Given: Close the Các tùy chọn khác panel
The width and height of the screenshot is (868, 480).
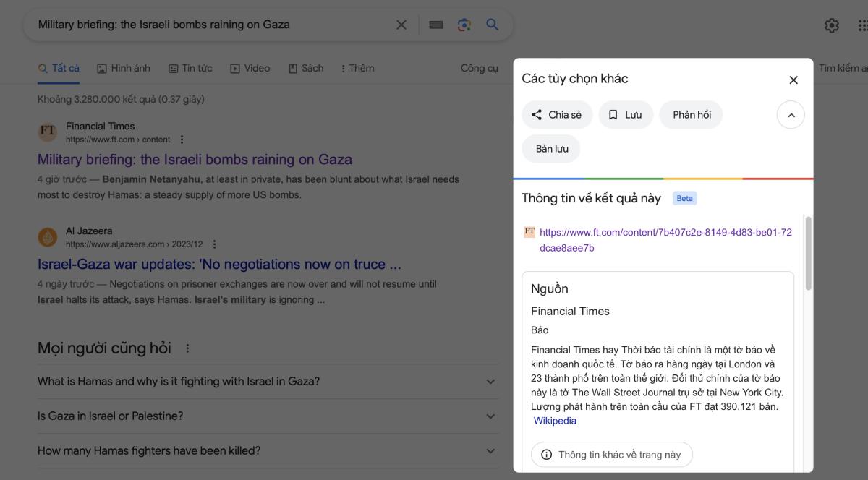Looking at the screenshot, I should coord(793,80).
